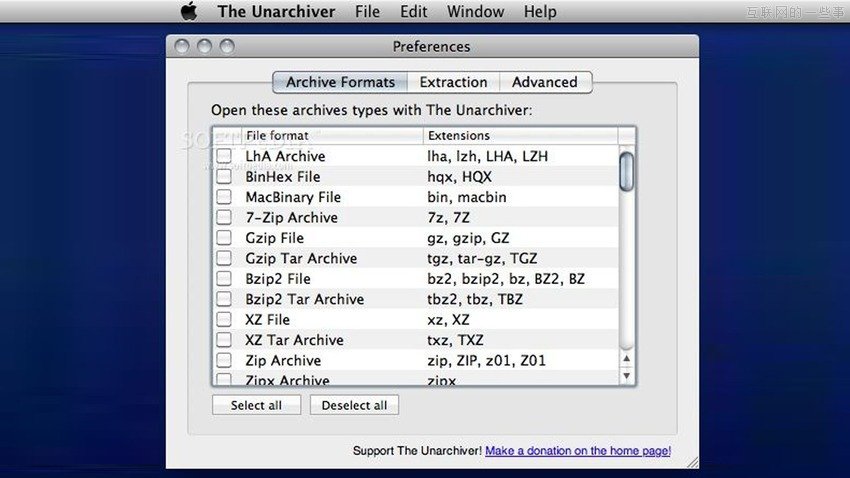The height and width of the screenshot is (478, 850).
Task: Click the scroll up arrow in the list
Action: click(627, 359)
